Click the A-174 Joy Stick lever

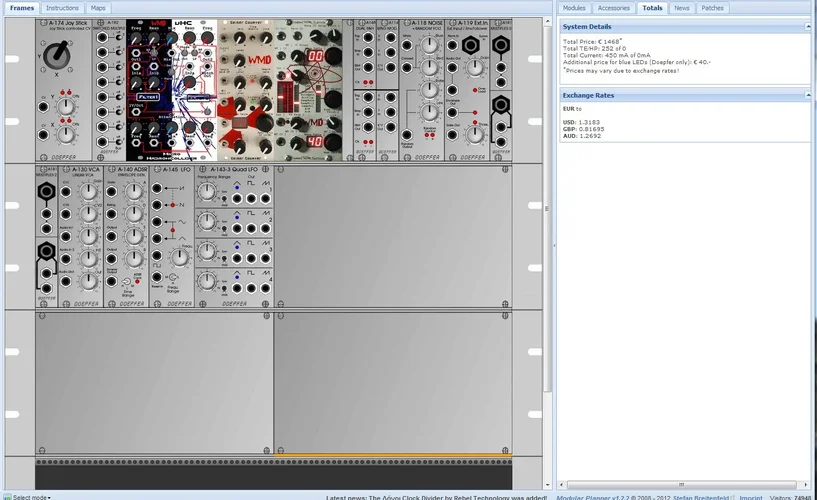point(57,55)
